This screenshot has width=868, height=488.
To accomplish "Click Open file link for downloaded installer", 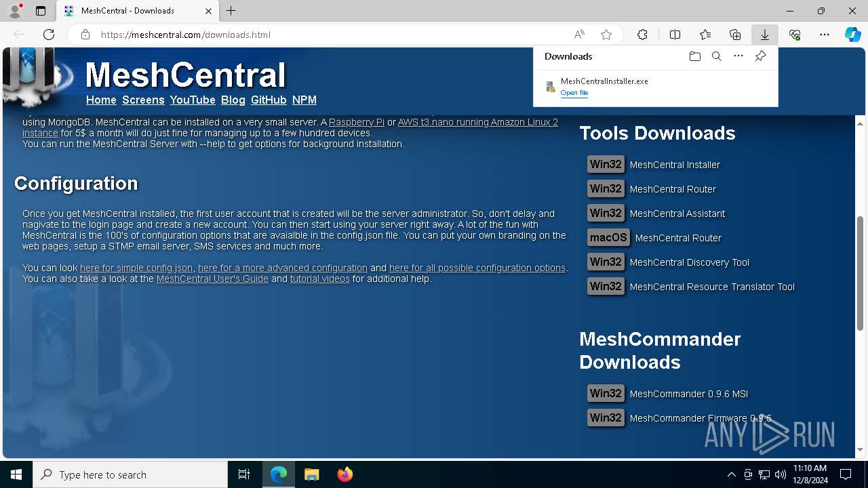I will 574,93.
